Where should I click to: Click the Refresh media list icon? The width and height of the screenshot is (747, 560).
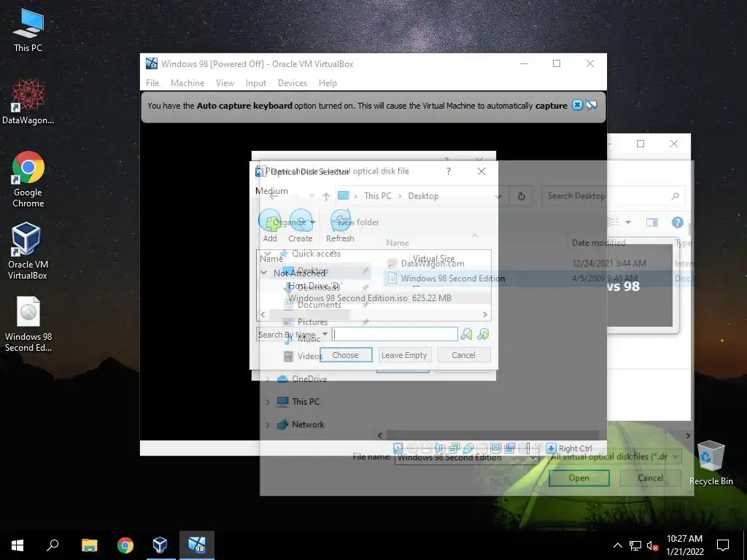[x=340, y=222]
